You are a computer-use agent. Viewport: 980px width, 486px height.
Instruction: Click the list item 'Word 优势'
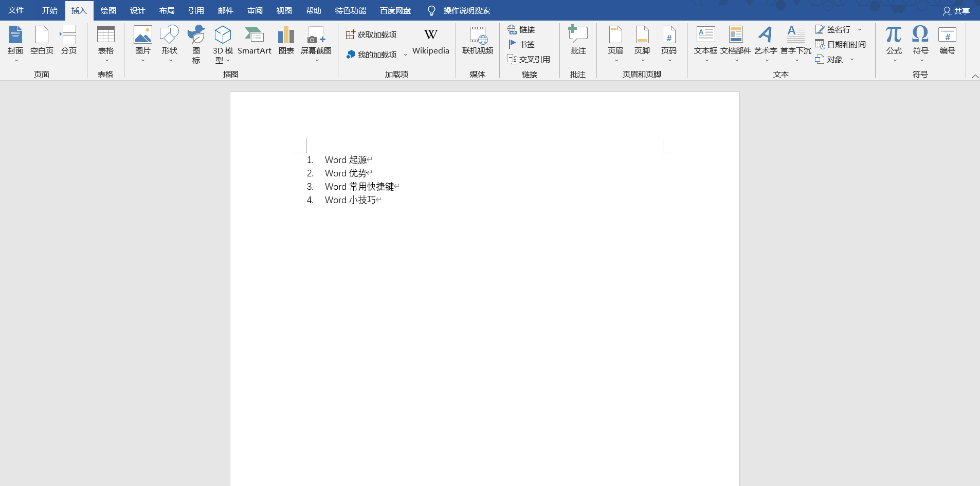pos(346,173)
